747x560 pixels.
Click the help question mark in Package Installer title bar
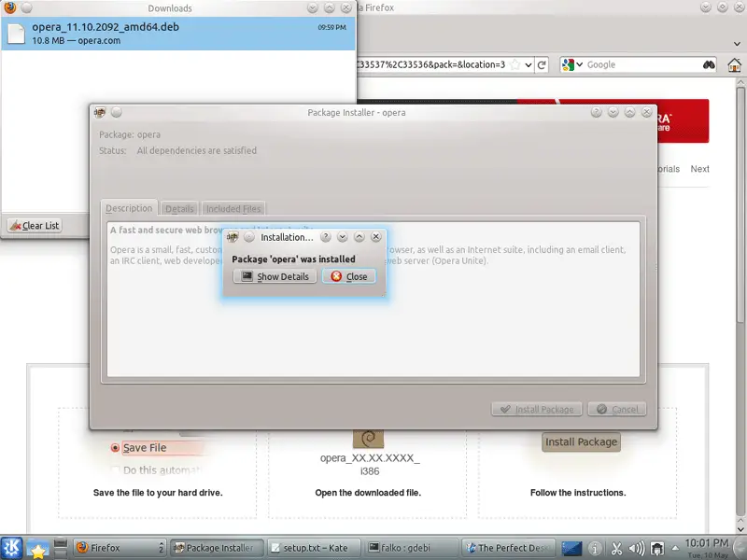tap(596, 112)
